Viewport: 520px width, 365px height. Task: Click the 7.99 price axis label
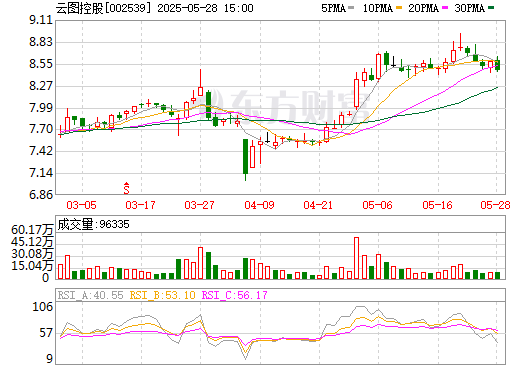[x=41, y=108]
